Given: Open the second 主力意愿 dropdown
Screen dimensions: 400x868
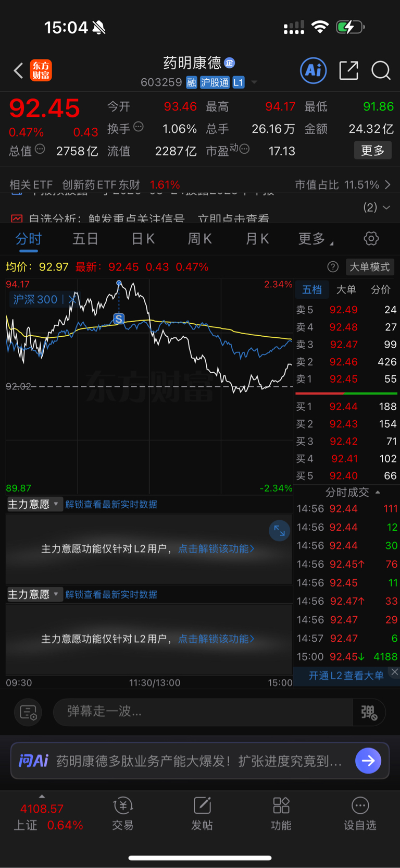Looking at the screenshot, I should (34, 594).
